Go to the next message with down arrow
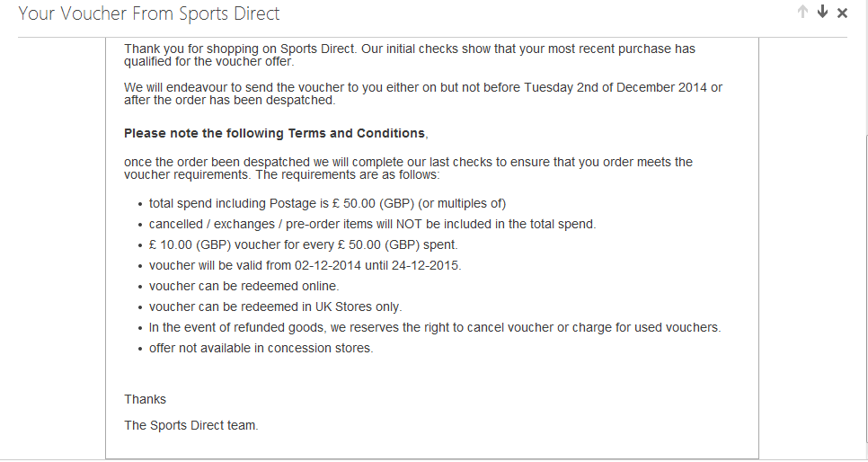This screenshot has width=868, height=462. (822, 12)
